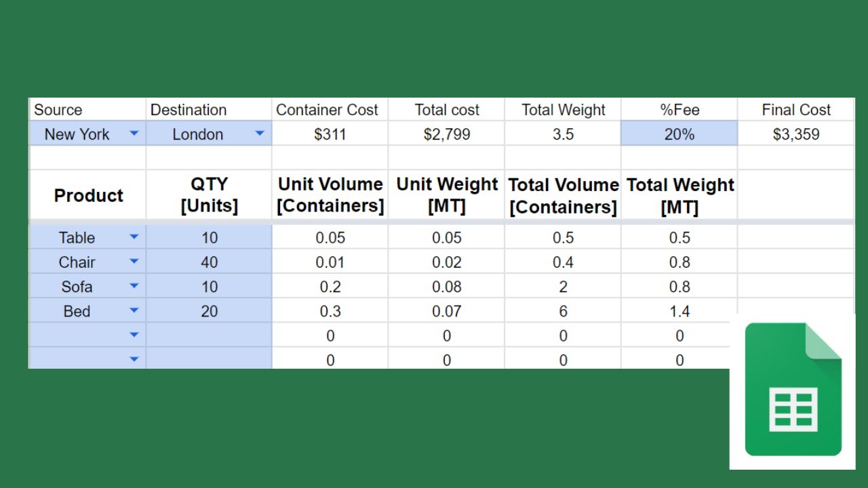Open the Bed product dropdown arrow
The width and height of the screenshot is (868, 488).
pos(134,310)
